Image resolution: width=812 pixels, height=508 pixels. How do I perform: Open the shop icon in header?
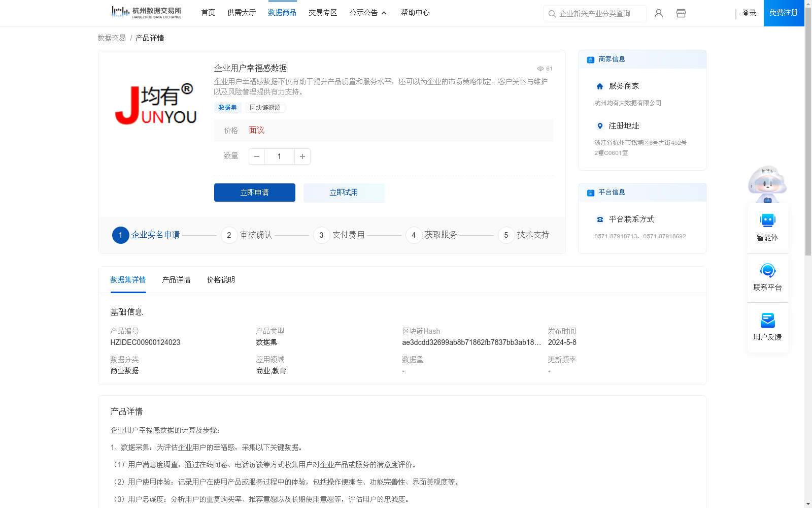click(681, 13)
